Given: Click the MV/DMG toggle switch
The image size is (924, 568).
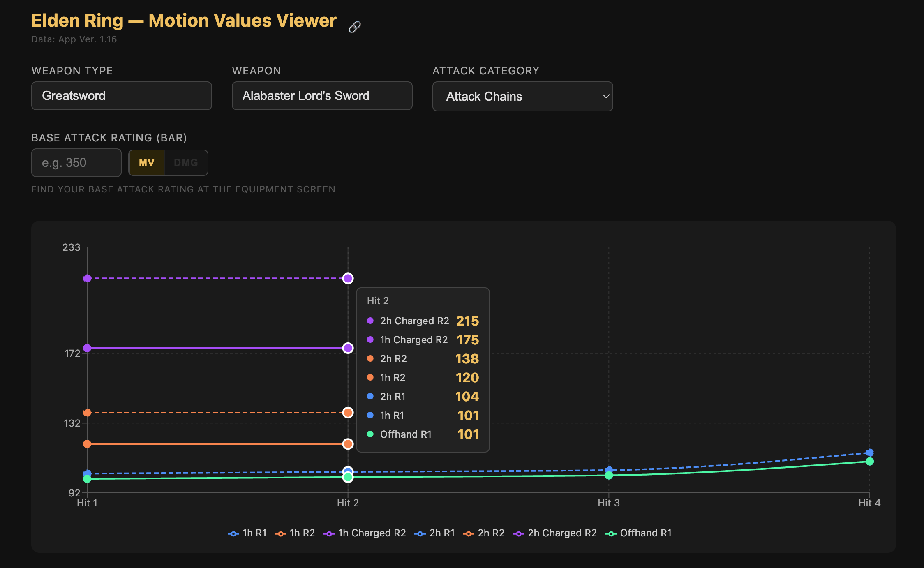Looking at the screenshot, I should tap(168, 163).
